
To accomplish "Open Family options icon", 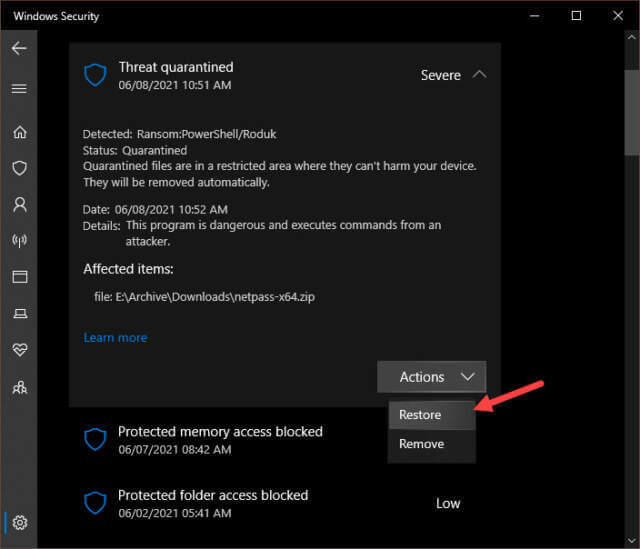I will [20, 387].
